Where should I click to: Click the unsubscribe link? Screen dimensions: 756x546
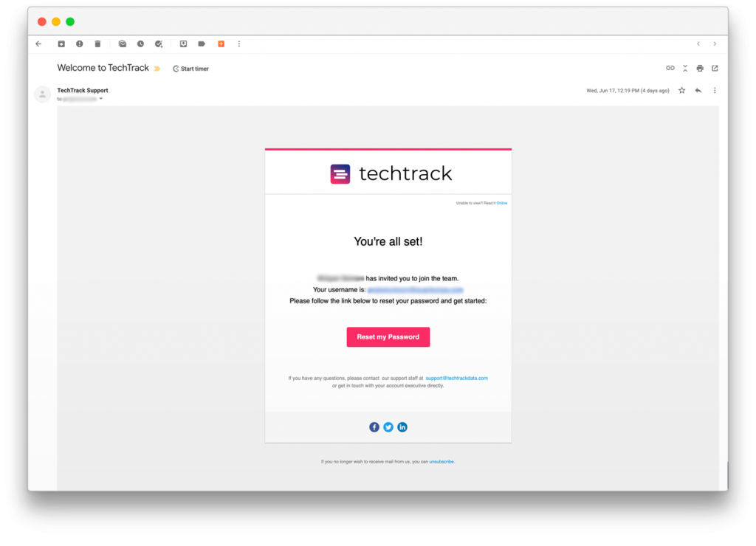441,462
